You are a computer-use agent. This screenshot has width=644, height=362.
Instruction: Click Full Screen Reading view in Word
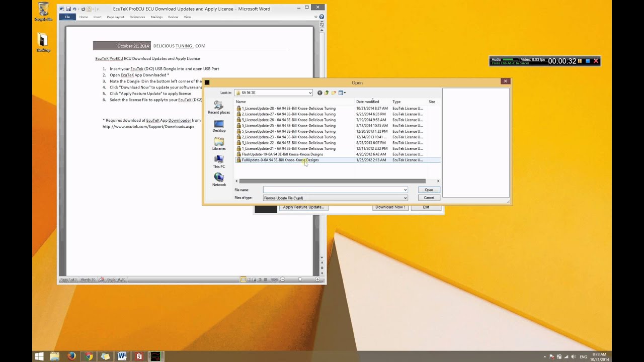250,279
